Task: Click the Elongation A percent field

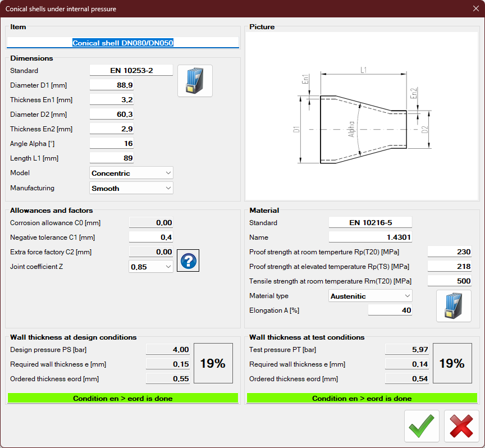Action: 390,310
